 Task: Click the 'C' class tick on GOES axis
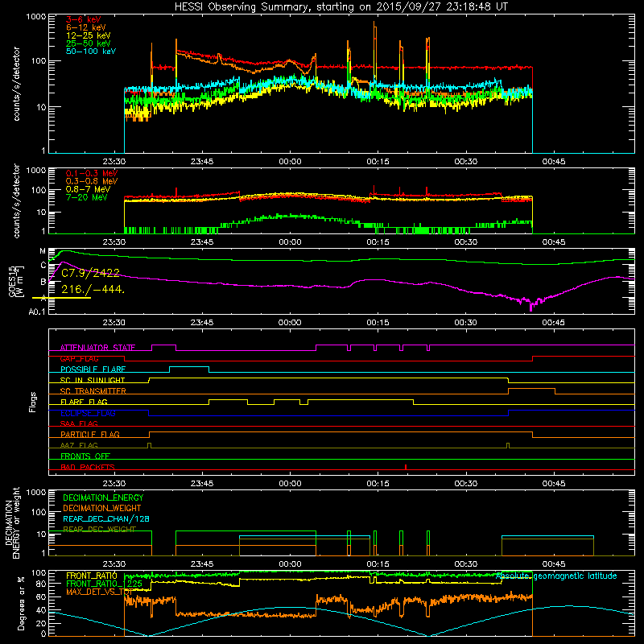pyautogui.click(x=43, y=266)
